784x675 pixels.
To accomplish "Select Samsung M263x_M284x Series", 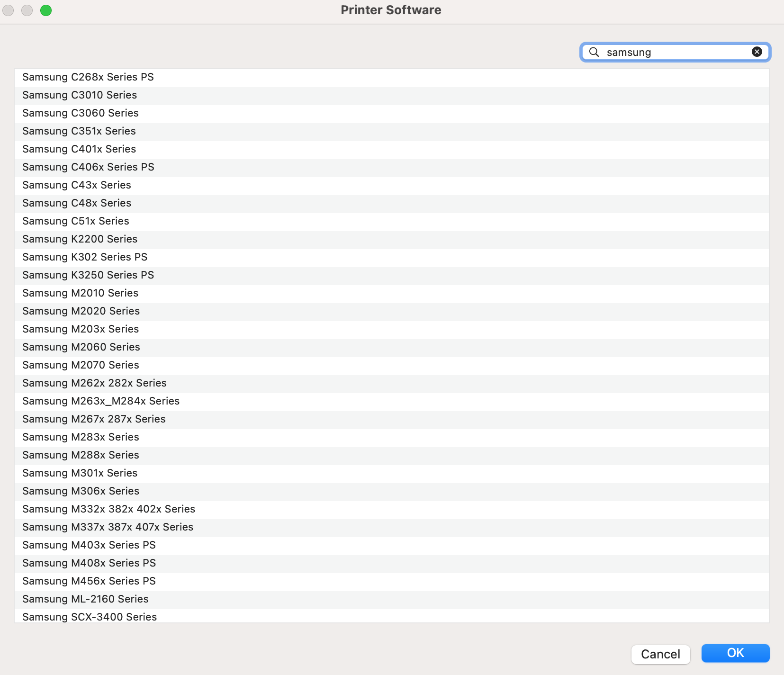I will click(392, 401).
